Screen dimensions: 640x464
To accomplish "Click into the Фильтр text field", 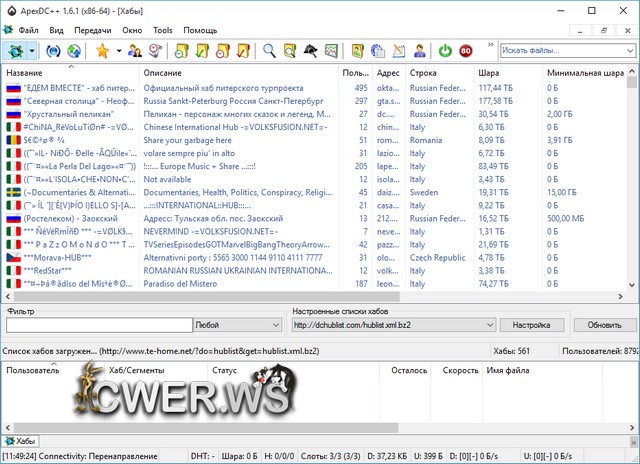I will tap(97, 325).
